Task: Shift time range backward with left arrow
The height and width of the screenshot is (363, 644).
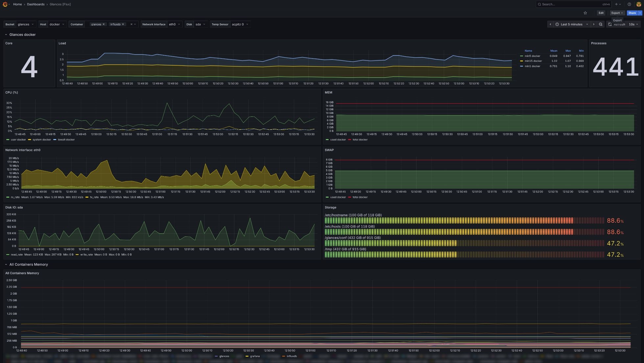Action: tap(550, 24)
